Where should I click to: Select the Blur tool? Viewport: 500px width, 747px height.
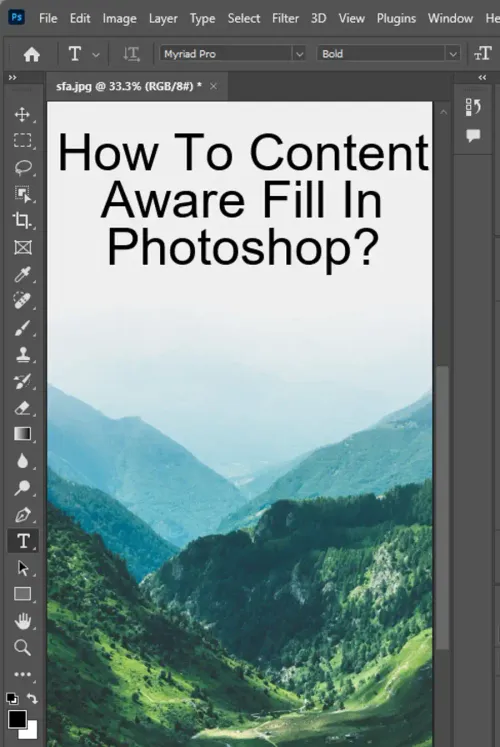tap(22, 461)
